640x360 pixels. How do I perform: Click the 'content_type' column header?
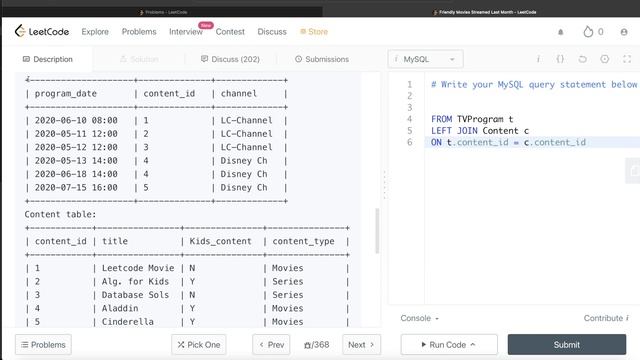tap(303, 241)
